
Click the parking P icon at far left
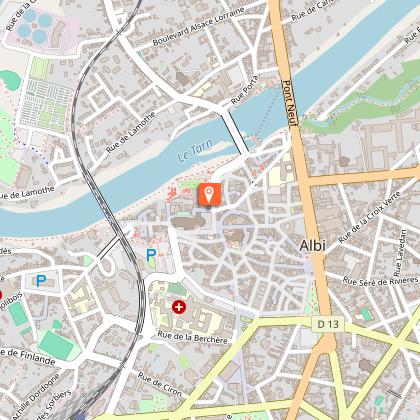[41, 281]
